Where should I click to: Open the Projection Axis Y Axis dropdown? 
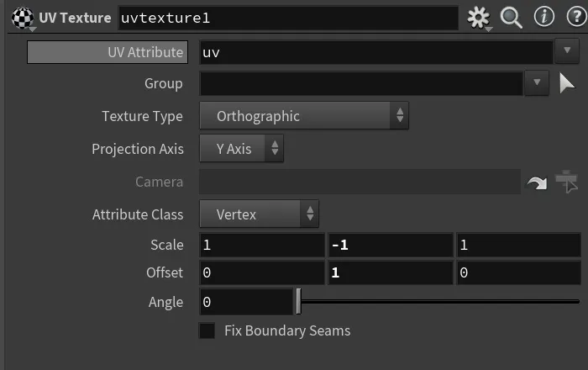pos(242,149)
